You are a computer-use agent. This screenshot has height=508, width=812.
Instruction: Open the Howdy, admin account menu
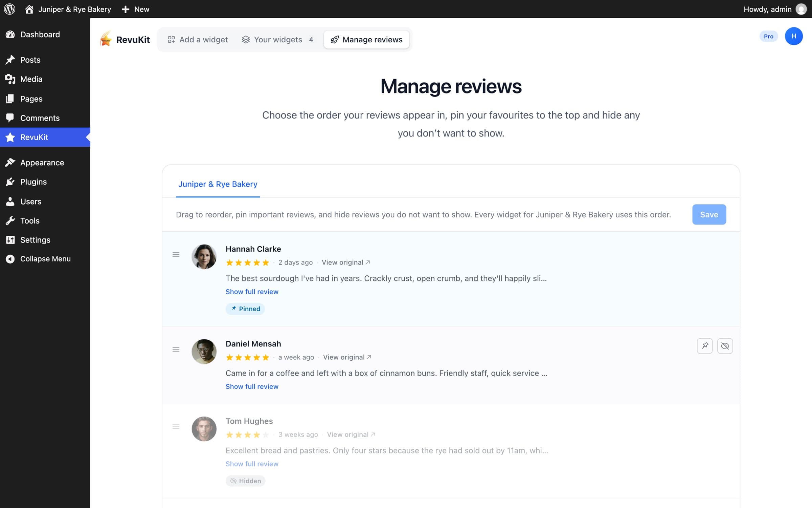[x=775, y=9]
